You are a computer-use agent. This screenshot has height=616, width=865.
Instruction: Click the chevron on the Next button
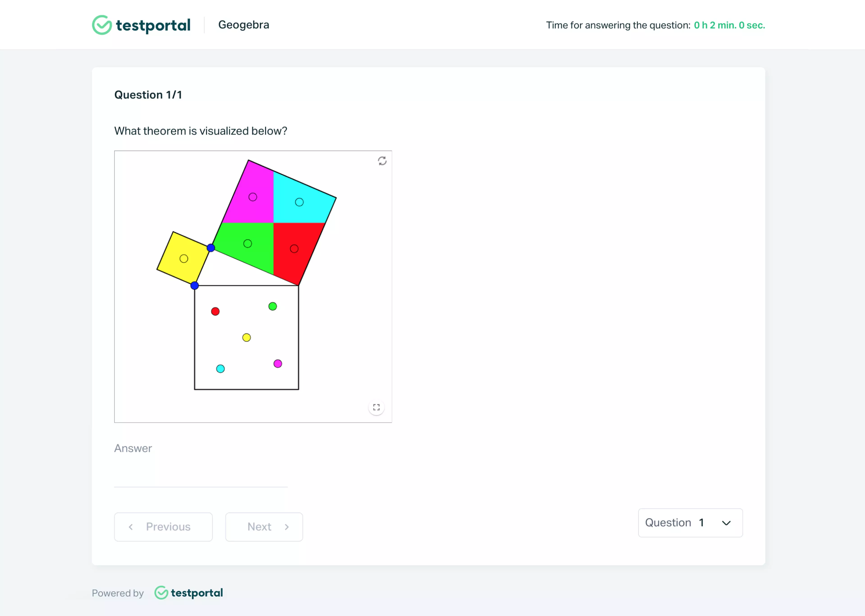point(287,526)
